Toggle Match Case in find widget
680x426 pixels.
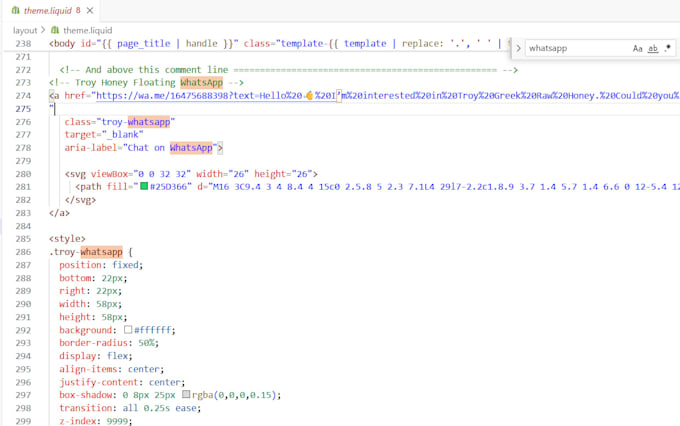tap(638, 49)
